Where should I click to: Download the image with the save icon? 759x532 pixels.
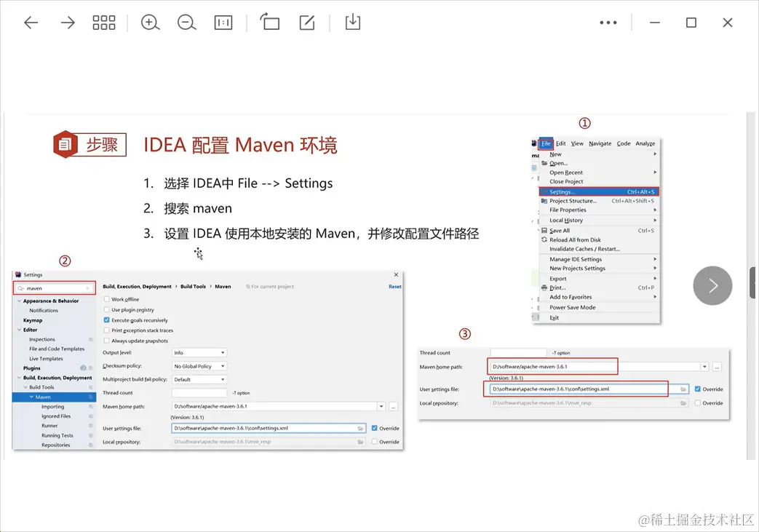tap(353, 22)
